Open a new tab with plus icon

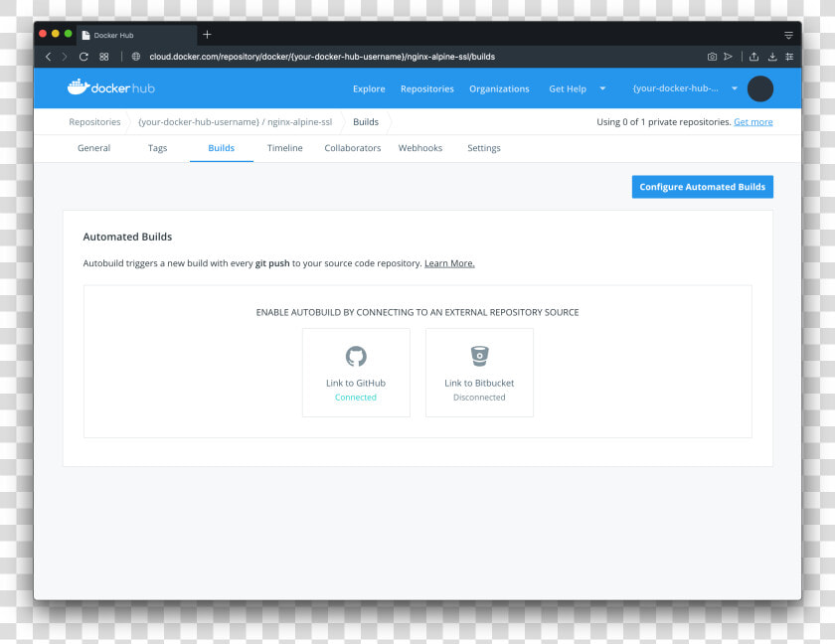[207, 35]
